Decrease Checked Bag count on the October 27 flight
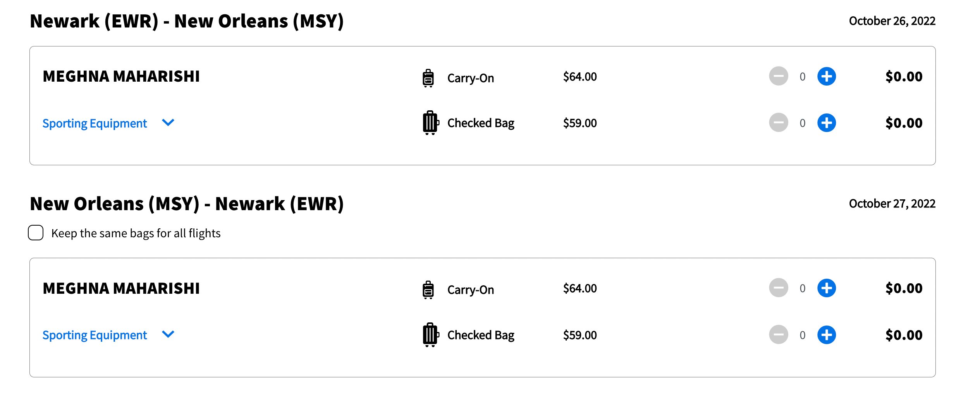The height and width of the screenshot is (394, 980). [778, 335]
